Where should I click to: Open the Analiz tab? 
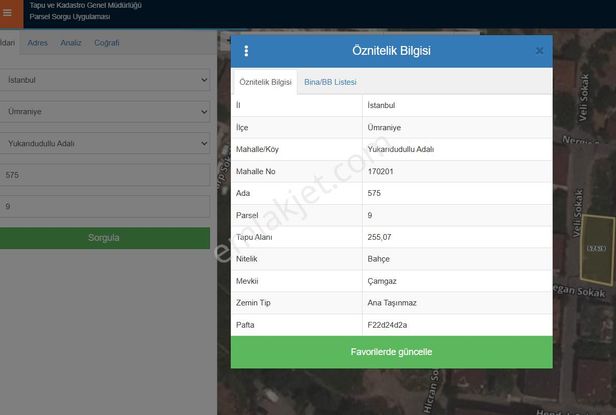click(x=71, y=43)
